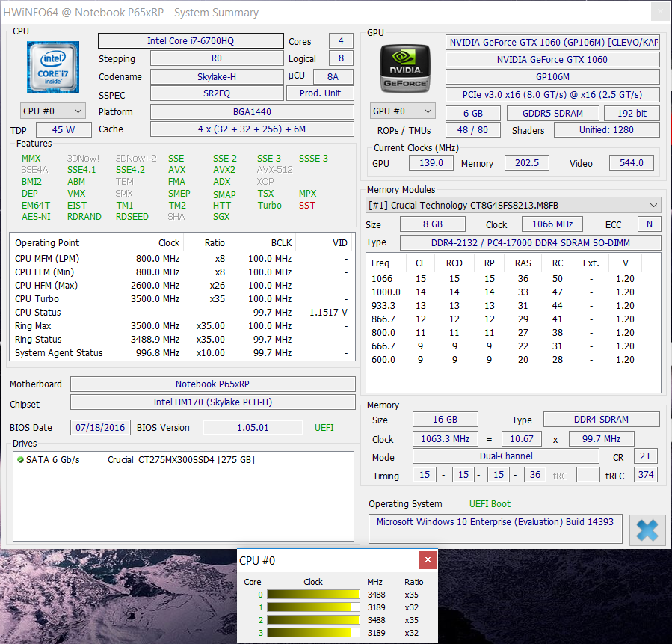Click the RAS column header

point(523,263)
